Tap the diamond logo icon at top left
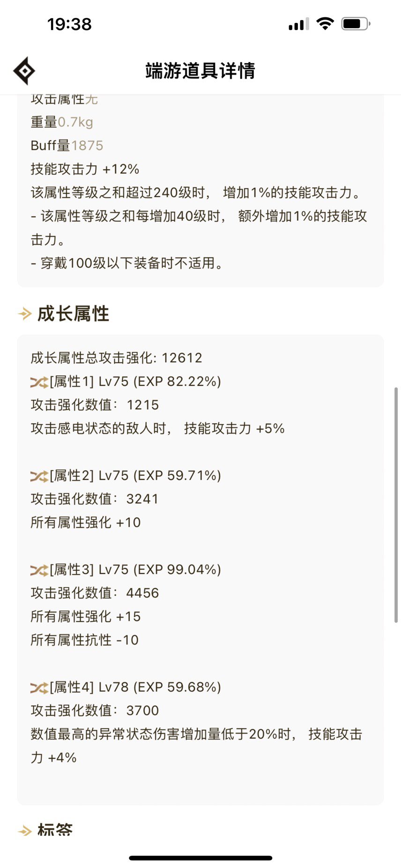401x868 pixels. pyautogui.click(x=24, y=71)
